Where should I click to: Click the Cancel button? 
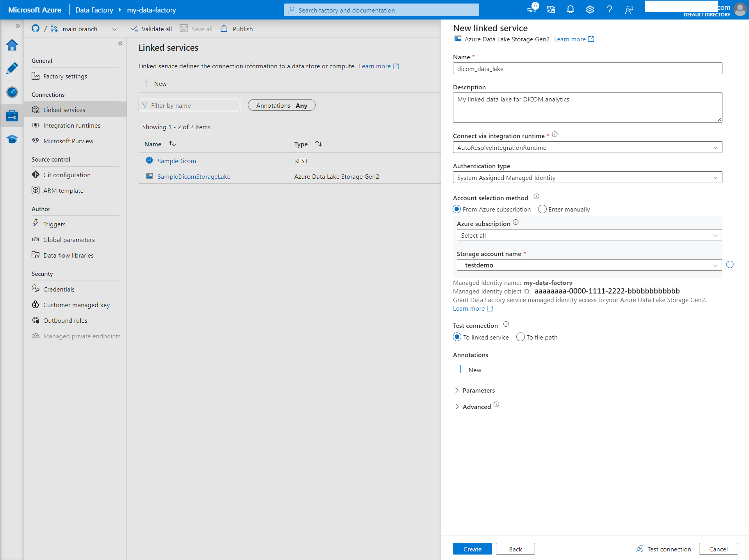pos(718,549)
